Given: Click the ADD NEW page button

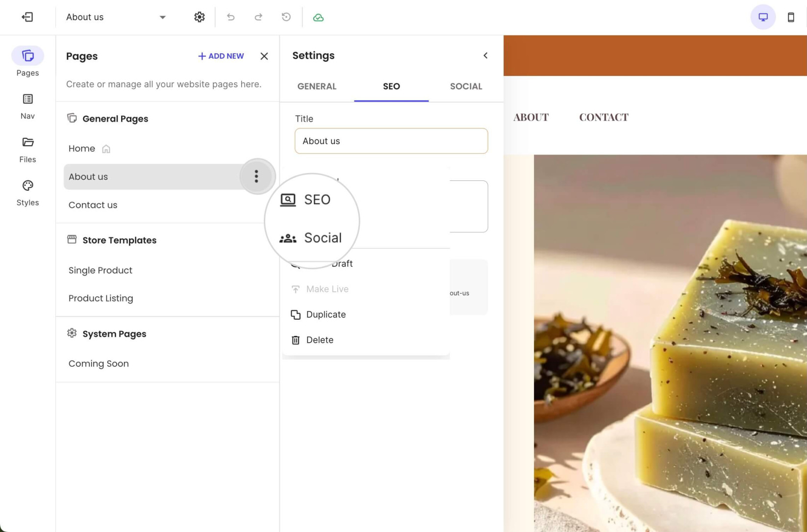Looking at the screenshot, I should pyautogui.click(x=221, y=56).
